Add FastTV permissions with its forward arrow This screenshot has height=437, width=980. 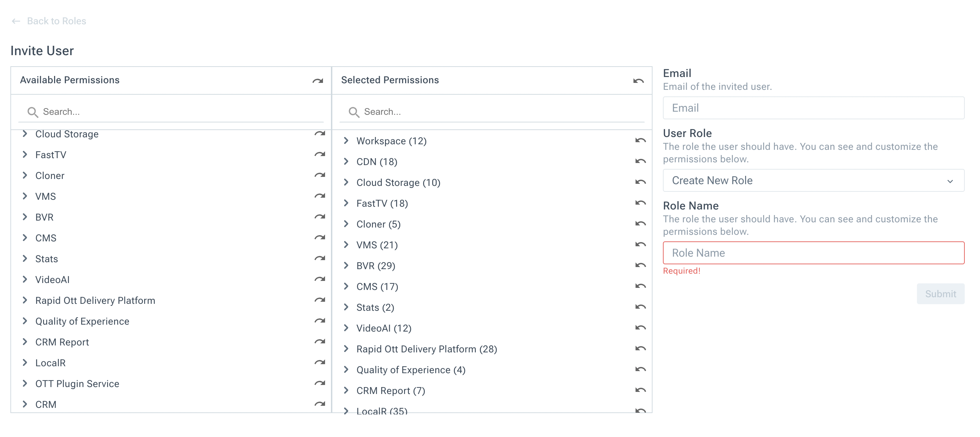(320, 155)
